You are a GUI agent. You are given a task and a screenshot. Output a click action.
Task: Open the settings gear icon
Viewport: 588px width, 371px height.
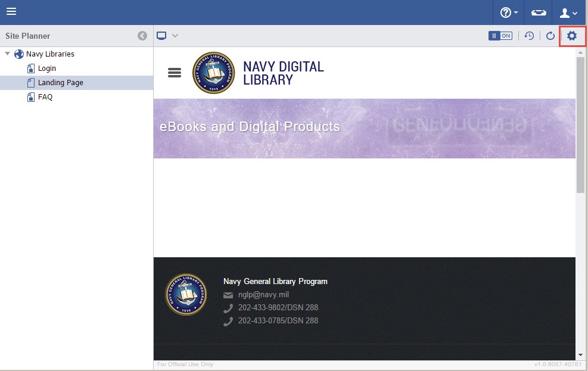(x=572, y=36)
